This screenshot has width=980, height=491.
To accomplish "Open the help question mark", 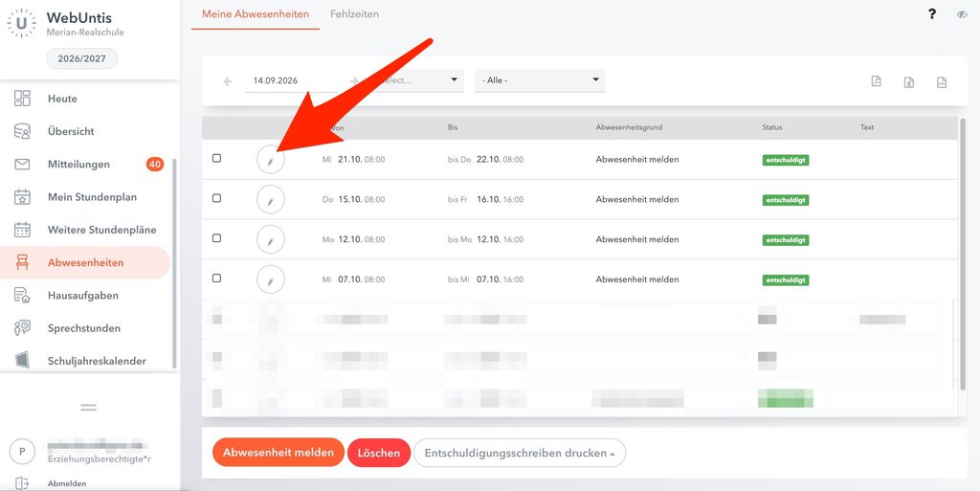I will [x=932, y=13].
